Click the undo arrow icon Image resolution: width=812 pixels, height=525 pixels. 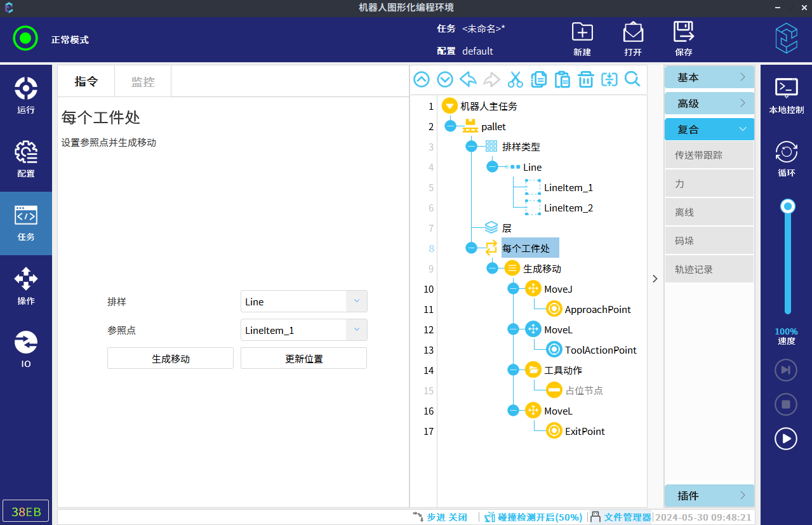[468, 79]
